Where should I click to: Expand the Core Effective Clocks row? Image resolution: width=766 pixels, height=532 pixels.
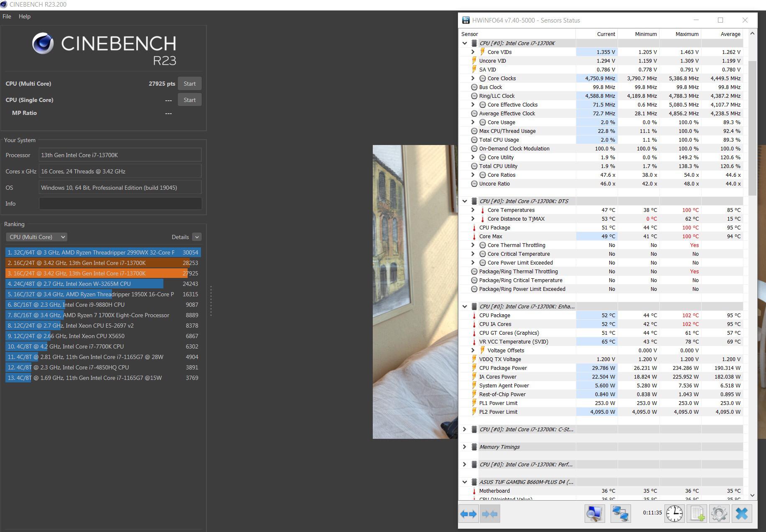click(473, 104)
